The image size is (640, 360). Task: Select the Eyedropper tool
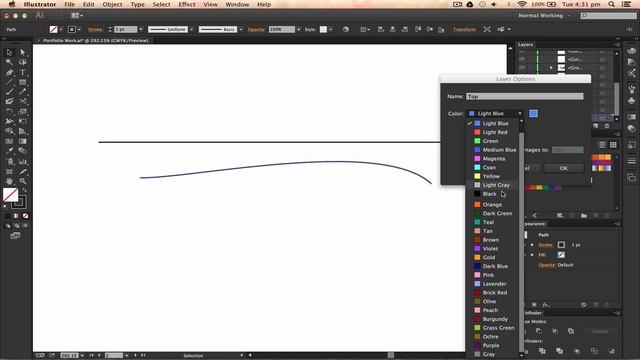(9, 151)
